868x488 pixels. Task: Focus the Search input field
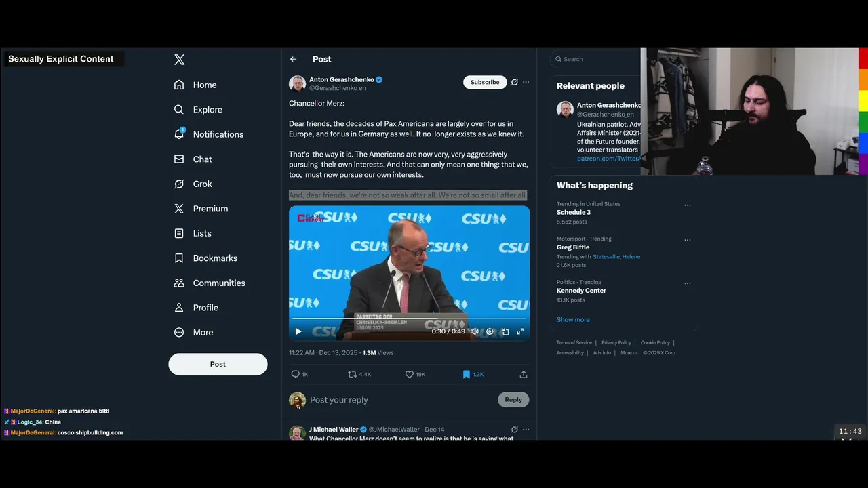point(597,59)
